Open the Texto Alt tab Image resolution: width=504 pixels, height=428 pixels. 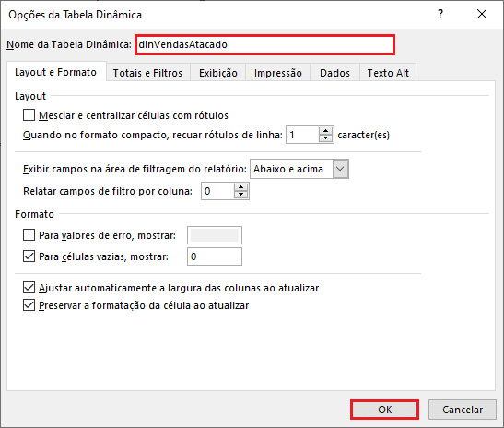(388, 73)
